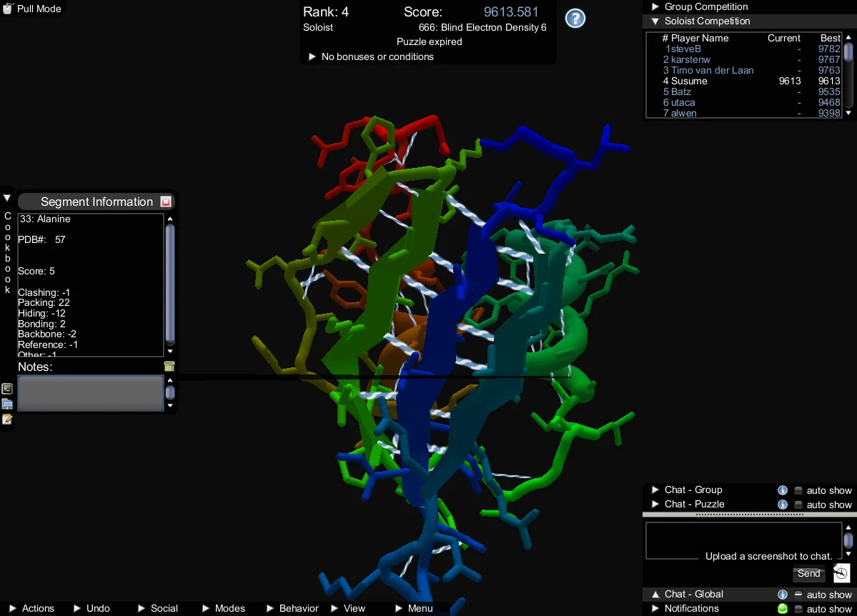The width and height of the screenshot is (857, 616).
Task: Open the script terminal icon in left sidebar
Action: tap(7, 389)
